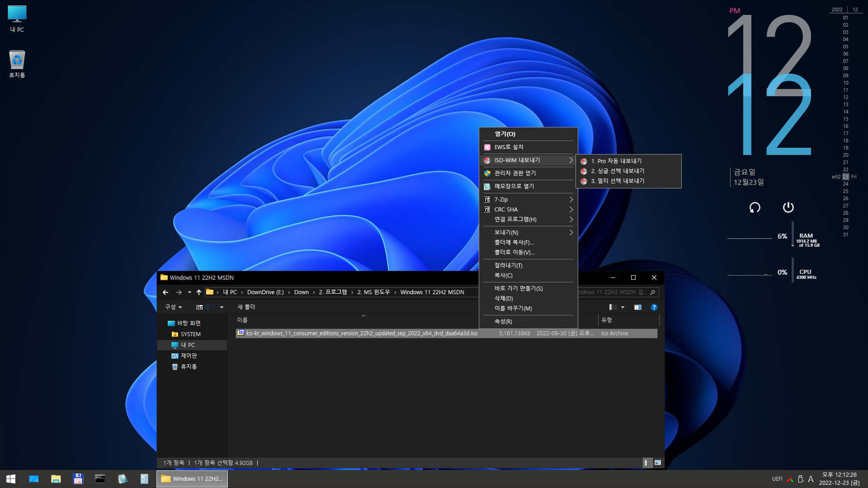Click the Down breadcrumb in the address bar
This screenshot has width=868, height=488.
click(302, 292)
